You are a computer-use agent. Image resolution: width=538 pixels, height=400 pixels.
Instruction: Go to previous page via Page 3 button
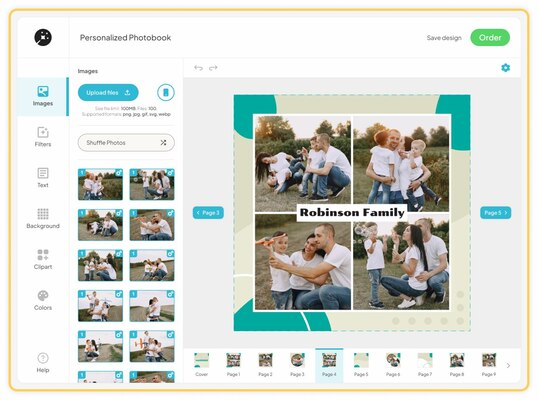pyautogui.click(x=208, y=213)
